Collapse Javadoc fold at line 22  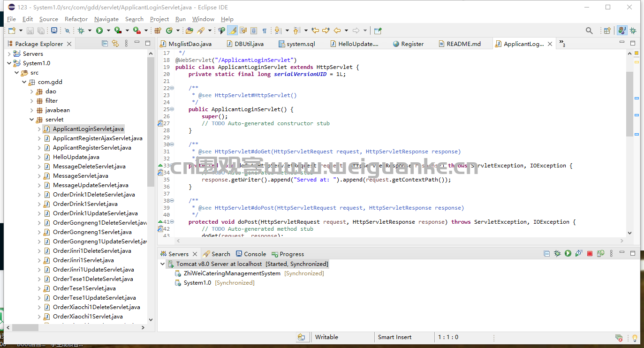point(172,88)
